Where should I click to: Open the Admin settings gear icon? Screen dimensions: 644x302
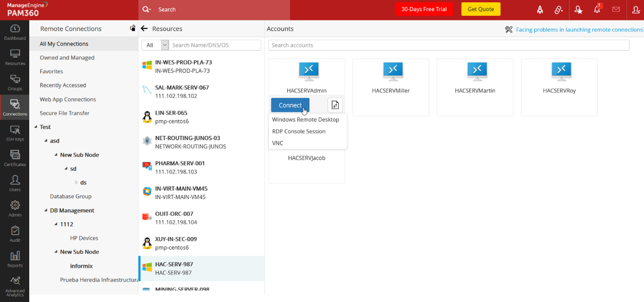click(x=15, y=208)
